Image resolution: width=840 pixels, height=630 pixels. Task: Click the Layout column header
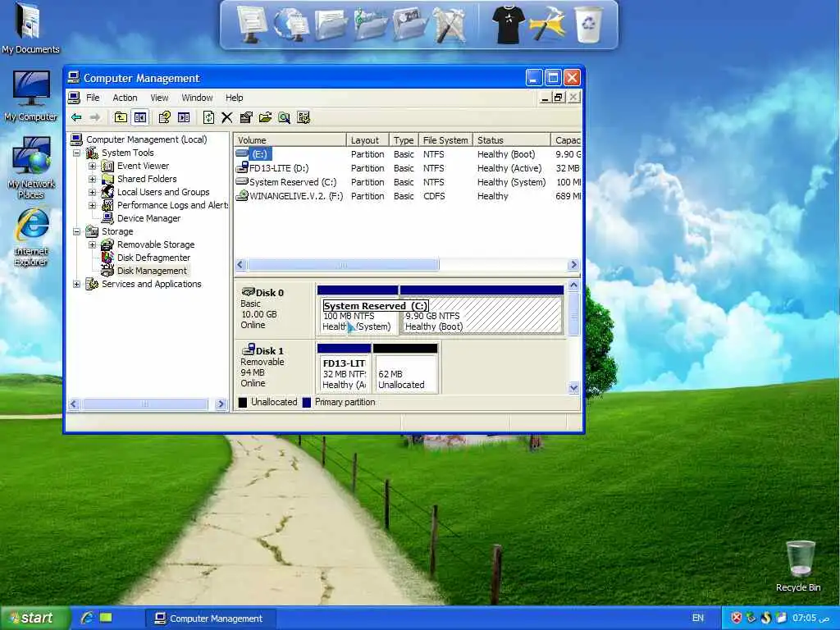pyautogui.click(x=367, y=139)
